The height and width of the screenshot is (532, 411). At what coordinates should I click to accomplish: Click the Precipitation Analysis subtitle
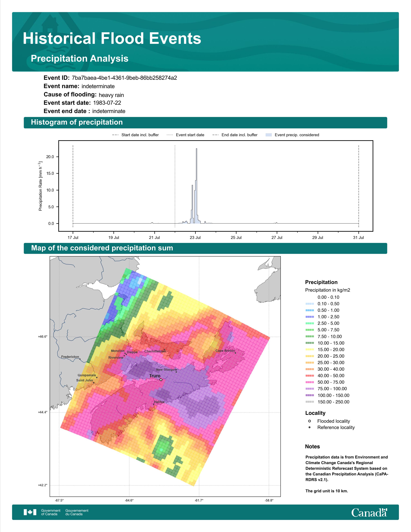80,59
